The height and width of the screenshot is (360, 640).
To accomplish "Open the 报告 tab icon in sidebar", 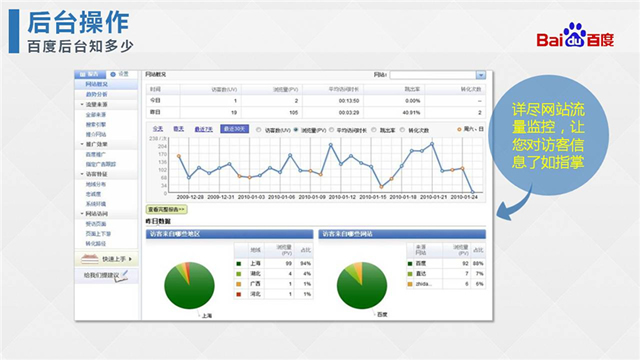I will 83,74.
